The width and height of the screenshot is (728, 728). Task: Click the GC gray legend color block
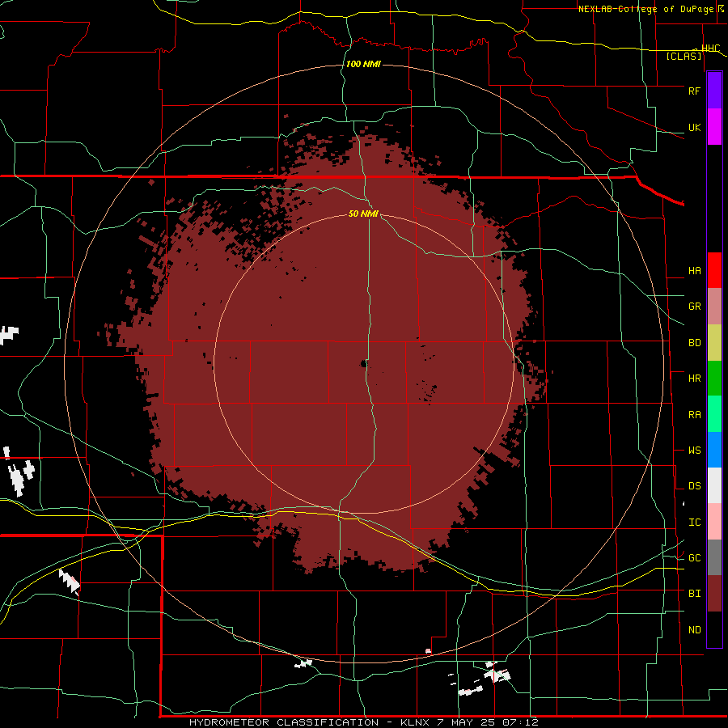[x=714, y=557]
